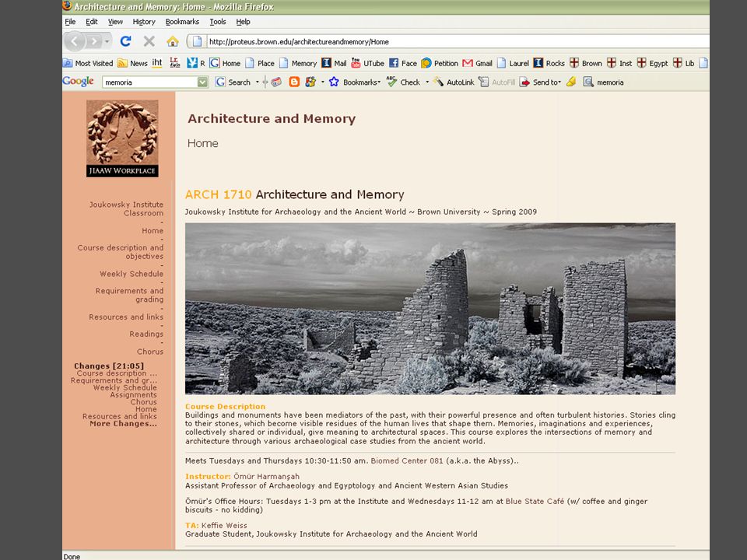
Task: Click the Google toolbar puzzle icon
Action: 310,82
